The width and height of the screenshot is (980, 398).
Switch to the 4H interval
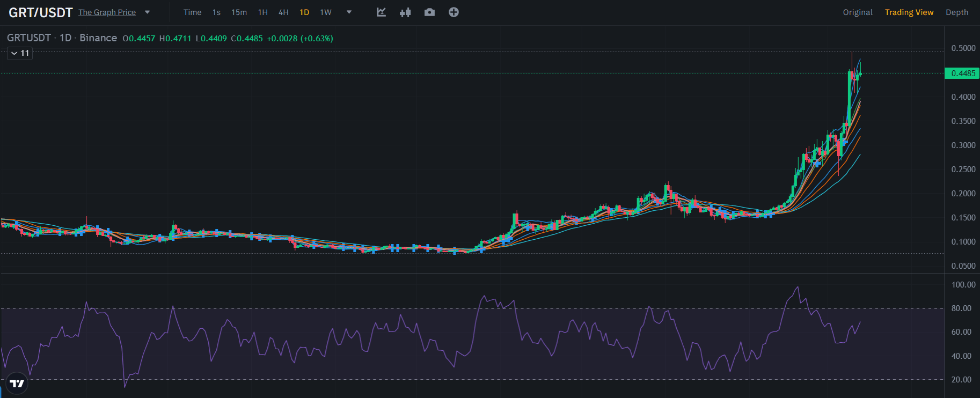click(283, 12)
